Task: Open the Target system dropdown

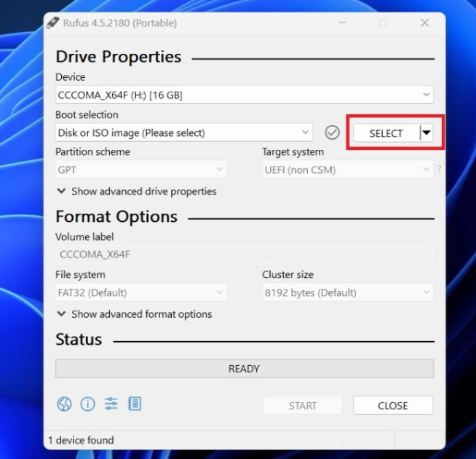Action: (348, 169)
